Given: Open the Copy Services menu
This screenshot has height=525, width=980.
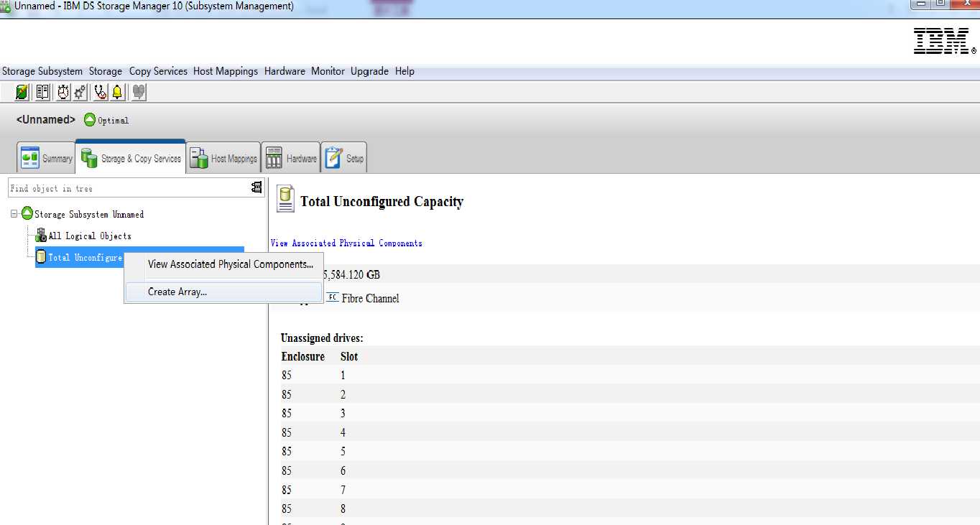Looking at the screenshot, I should pos(158,71).
